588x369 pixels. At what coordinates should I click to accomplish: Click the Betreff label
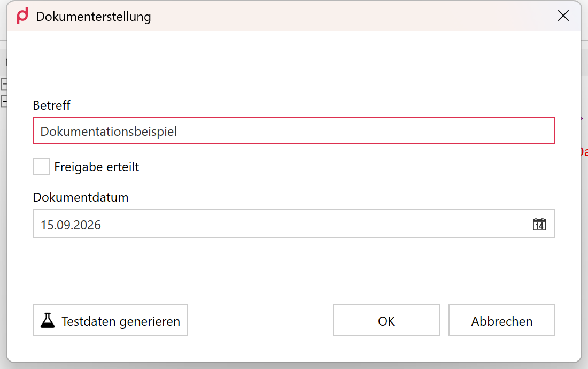tap(51, 105)
